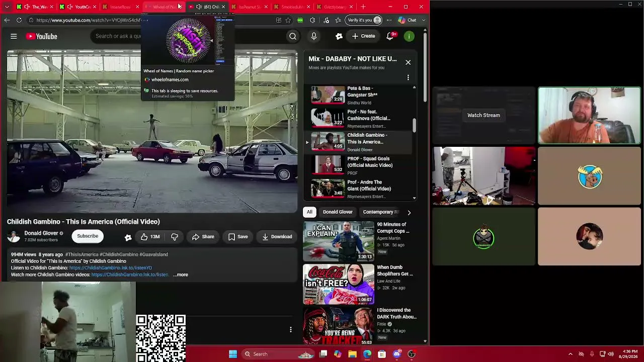Open Discord from the taskbar
The image size is (644, 362).
point(397,354)
